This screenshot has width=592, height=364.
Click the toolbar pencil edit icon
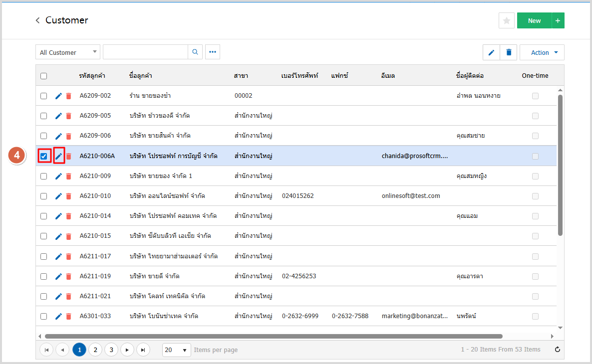[x=491, y=52]
